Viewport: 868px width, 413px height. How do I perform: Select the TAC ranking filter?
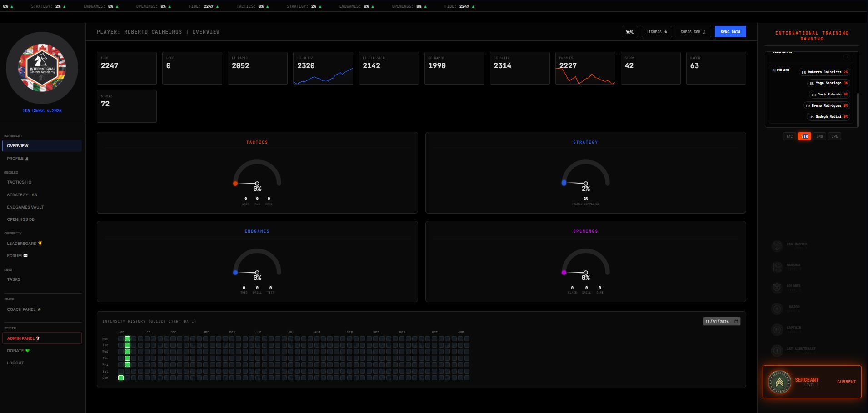click(789, 136)
